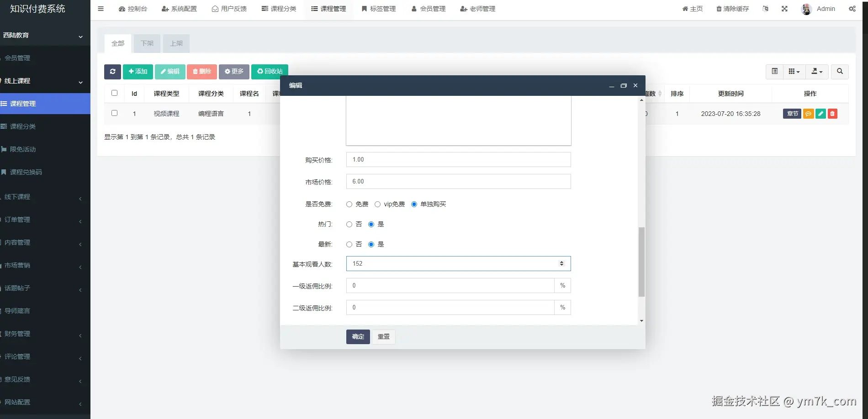The height and width of the screenshot is (419, 868).
Task: Toggle fullscreen with the expand arrows icon
Action: point(784,9)
